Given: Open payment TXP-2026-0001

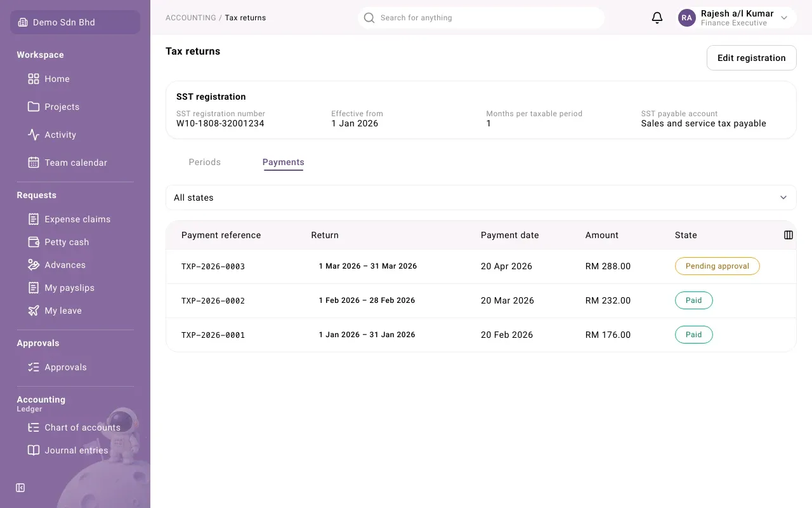Looking at the screenshot, I should 213,335.
